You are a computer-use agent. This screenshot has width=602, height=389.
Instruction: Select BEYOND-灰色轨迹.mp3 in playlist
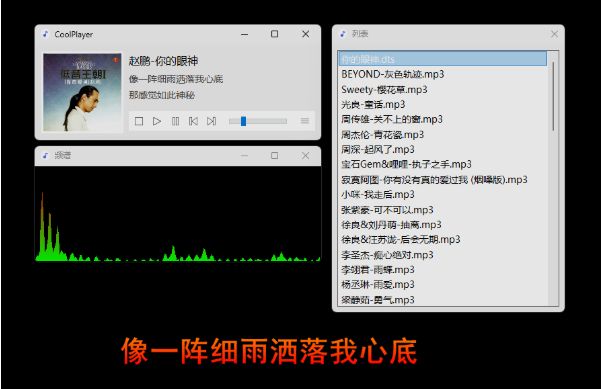[443, 74]
